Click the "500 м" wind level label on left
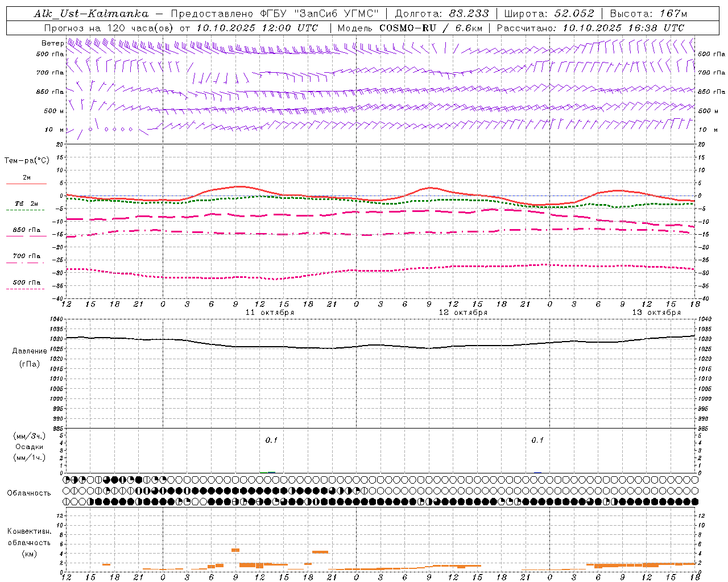This screenshot has height=582, width=728. pyautogui.click(x=54, y=111)
